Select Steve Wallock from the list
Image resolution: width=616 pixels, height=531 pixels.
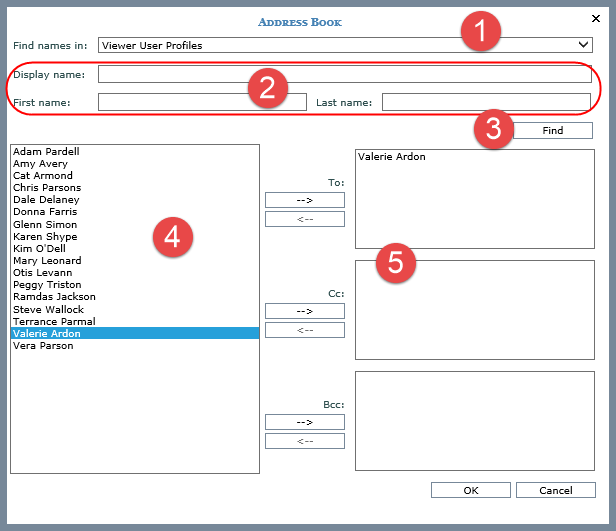click(x=48, y=310)
